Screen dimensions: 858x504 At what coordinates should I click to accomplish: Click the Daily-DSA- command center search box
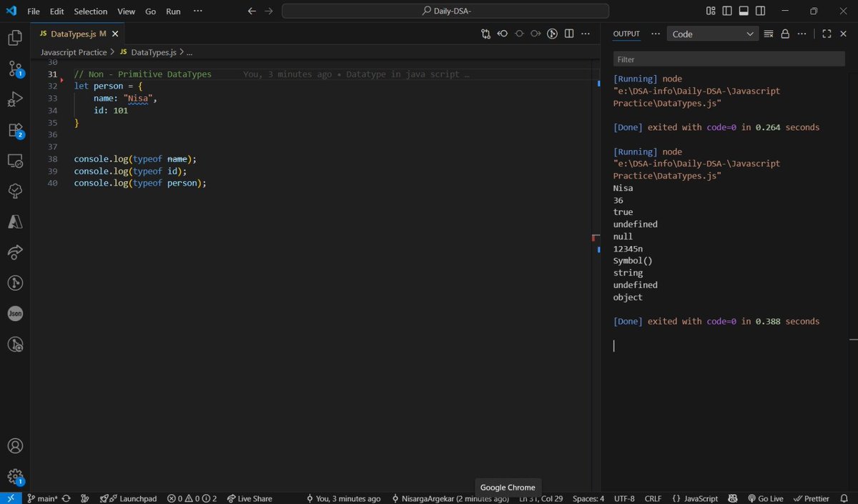(x=445, y=11)
